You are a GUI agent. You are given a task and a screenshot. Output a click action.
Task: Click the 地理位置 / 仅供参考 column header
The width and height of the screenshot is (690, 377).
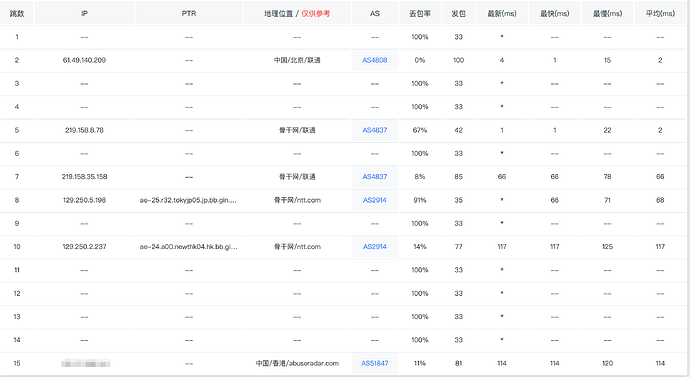297,14
